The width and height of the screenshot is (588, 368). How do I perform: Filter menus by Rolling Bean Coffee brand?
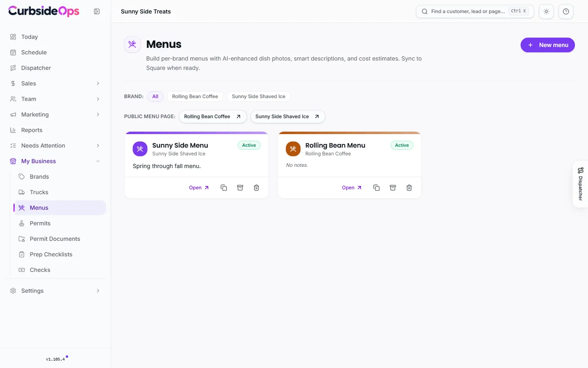195,96
